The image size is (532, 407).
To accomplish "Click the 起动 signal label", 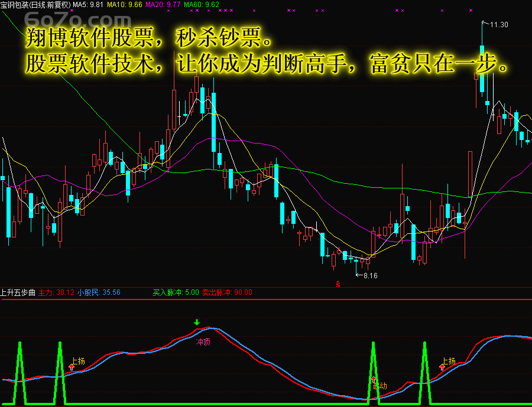I will tap(379, 386).
